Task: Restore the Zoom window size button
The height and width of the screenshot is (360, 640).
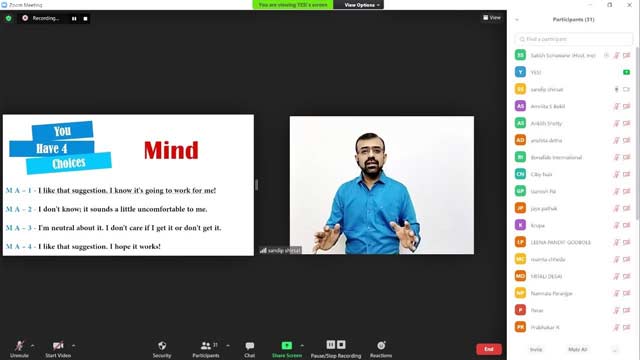Action: coord(609,5)
